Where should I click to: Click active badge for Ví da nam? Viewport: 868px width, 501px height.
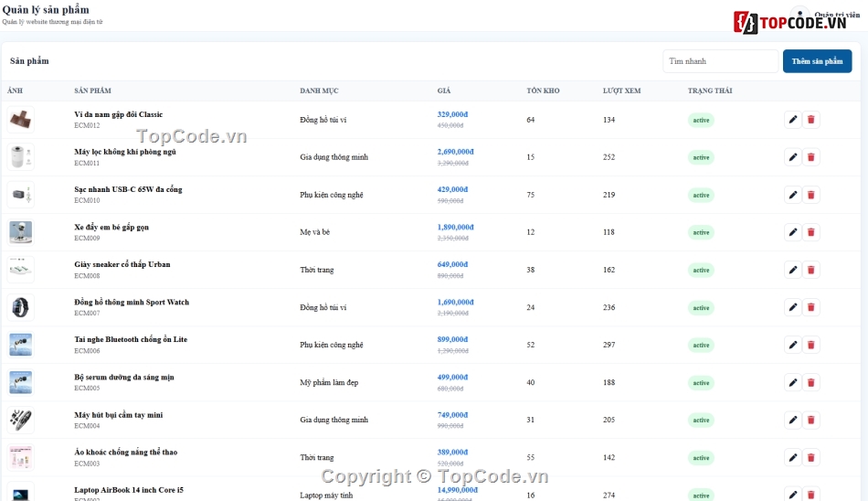coord(701,121)
